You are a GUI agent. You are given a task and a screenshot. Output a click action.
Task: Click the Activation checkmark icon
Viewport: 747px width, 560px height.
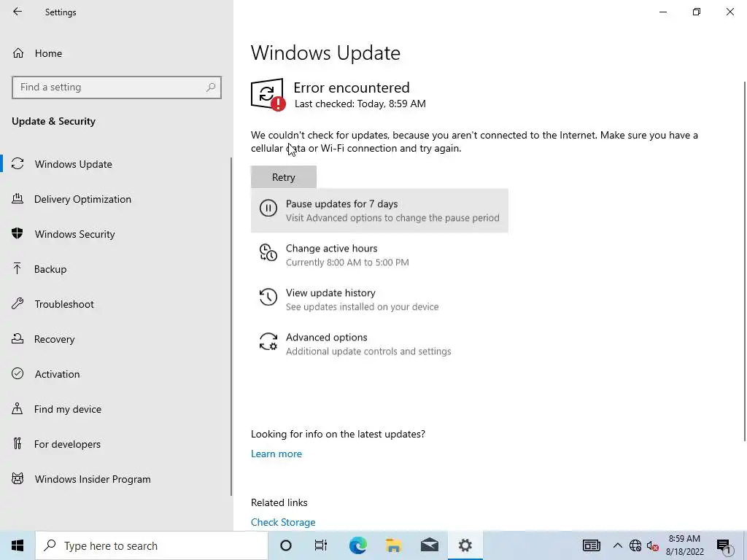[18, 374]
